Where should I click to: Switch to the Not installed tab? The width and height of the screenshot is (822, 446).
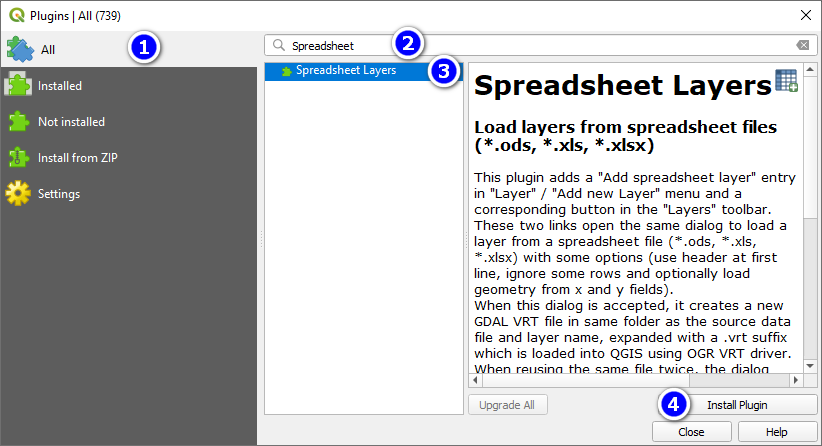pyautogui.click(x=129, y=122)
